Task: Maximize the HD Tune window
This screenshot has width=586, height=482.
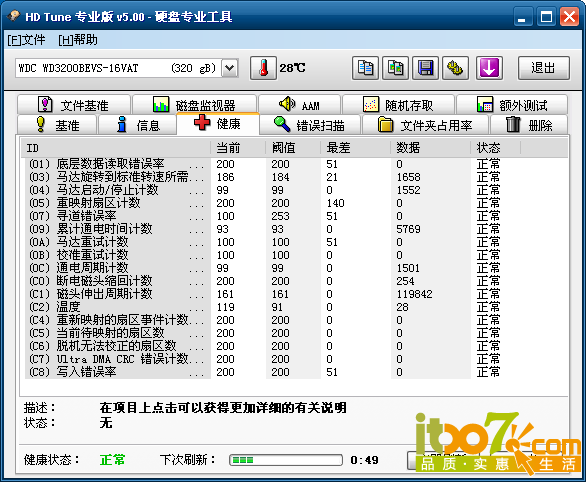Action: pyautogui.click(x=546, y=16)
